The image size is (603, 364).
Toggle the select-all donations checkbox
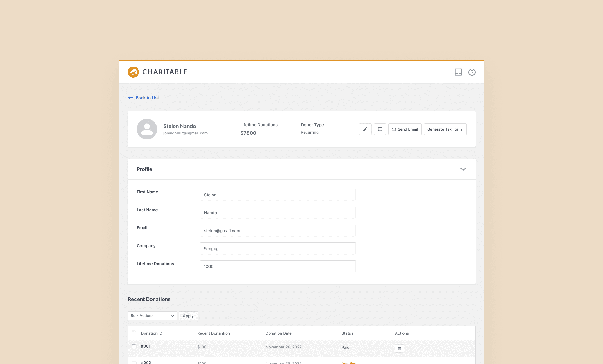coord(134,333)
